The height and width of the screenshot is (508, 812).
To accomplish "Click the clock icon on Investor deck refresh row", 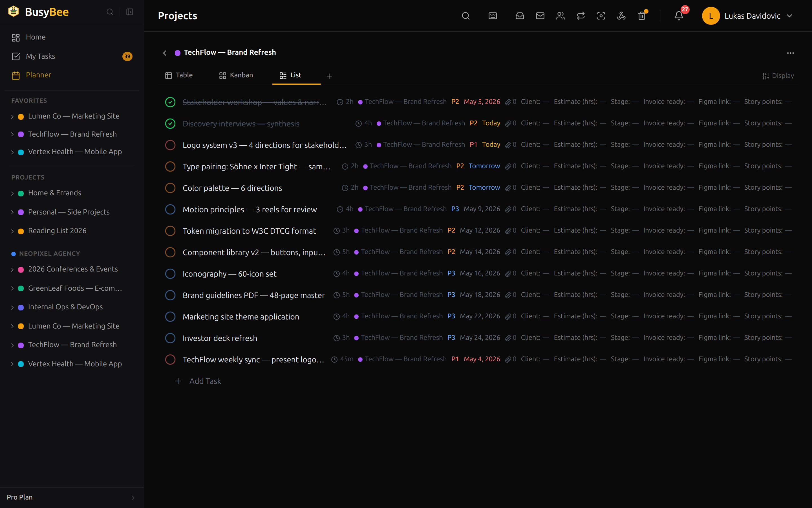I will (337, 338).
